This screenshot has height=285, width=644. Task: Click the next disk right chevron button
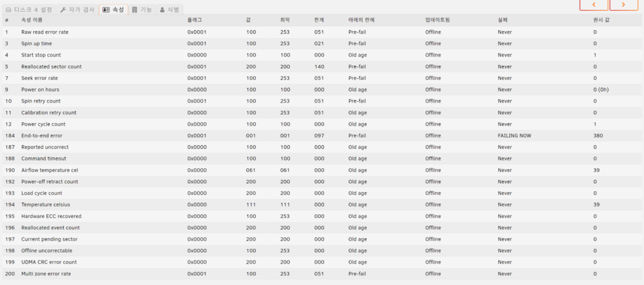[623, 5]
